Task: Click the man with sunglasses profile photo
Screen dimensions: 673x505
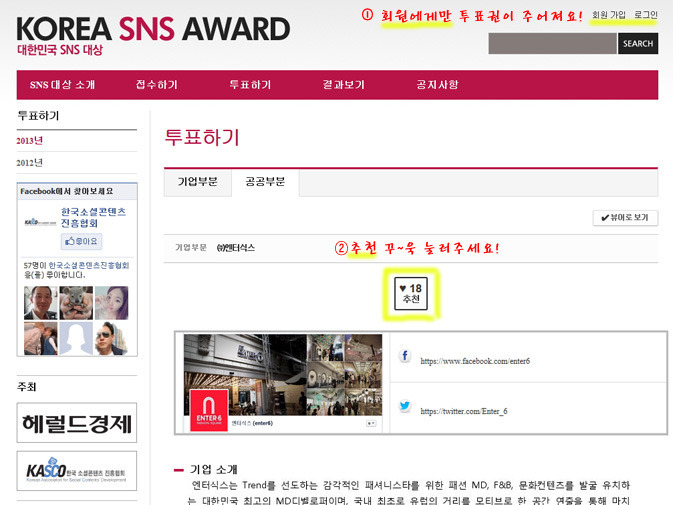Action: click(x=111, y=339)
